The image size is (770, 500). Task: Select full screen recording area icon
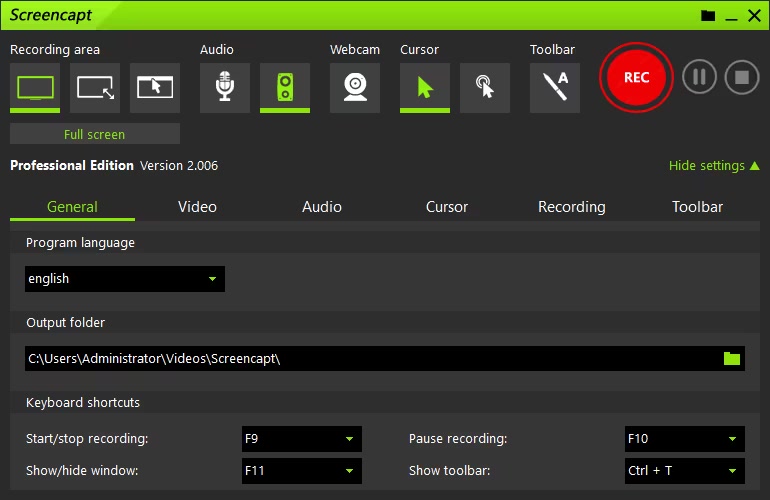(x=35, y=87)
